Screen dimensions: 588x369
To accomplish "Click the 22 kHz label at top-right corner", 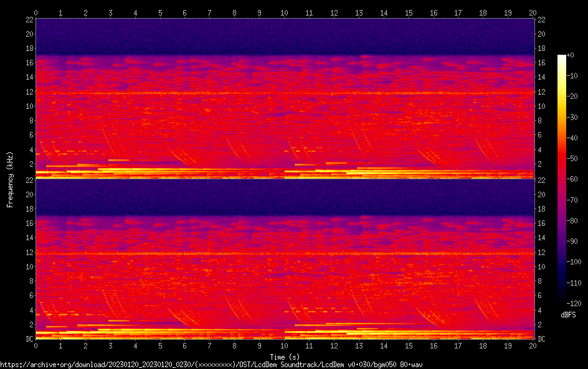I will pyautogui.click(x=541, y=20).
